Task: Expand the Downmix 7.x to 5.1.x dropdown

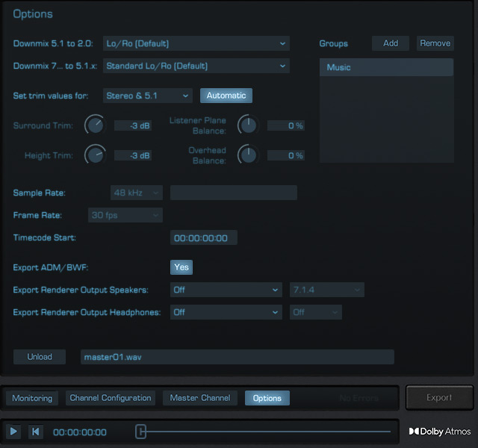Action: click(196, 66)
